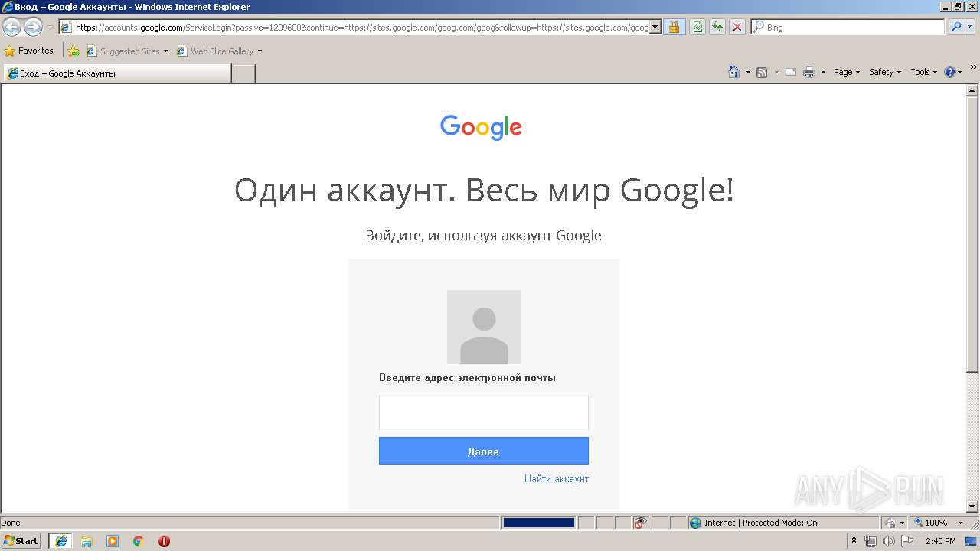Open the recent pages dropdown arrow

tap(50, 28)
